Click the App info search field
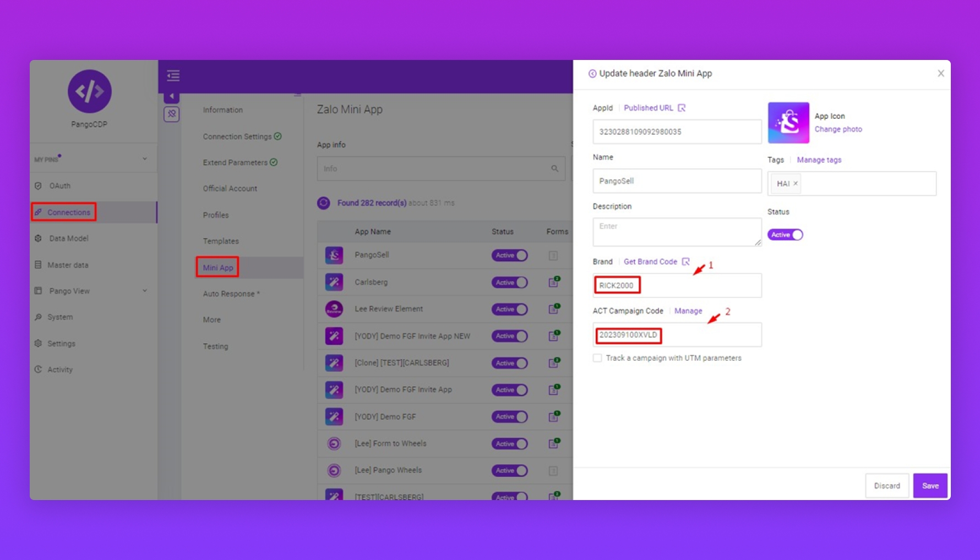The height and width of the screenshot is (560, 980). coord(440,169)
